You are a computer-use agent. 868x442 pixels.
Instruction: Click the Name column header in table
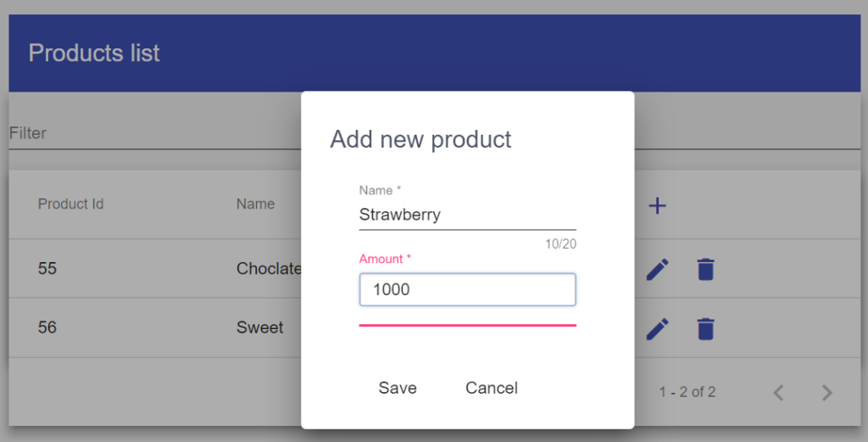pos(255,204)
